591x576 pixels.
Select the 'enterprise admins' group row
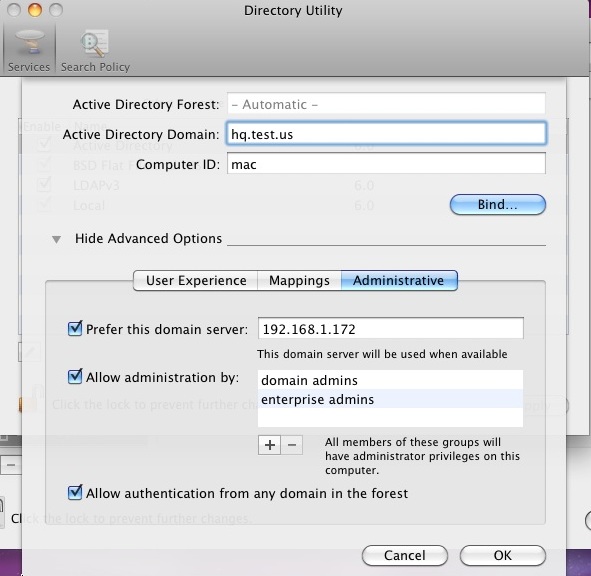click(390, 399)
